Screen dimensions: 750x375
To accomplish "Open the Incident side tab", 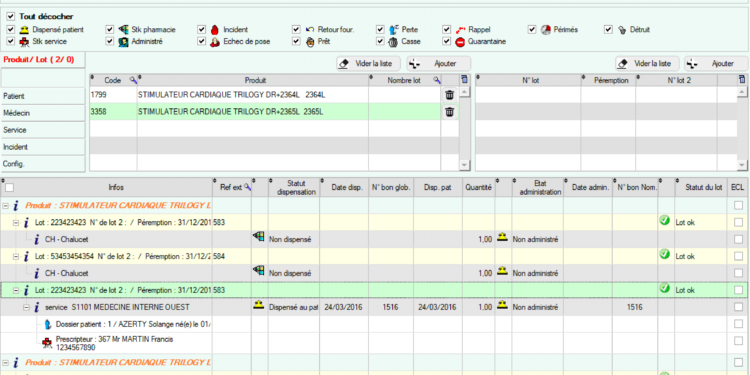I will click(x=44, y=147).
